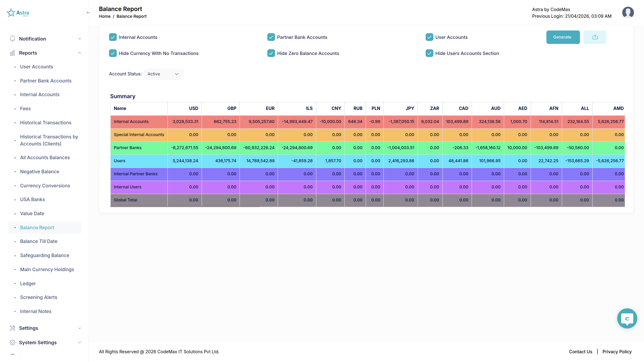Click the 5,244,138.24 Users USD value
This screenshot has width=644, height=362.
pos(185,161)
